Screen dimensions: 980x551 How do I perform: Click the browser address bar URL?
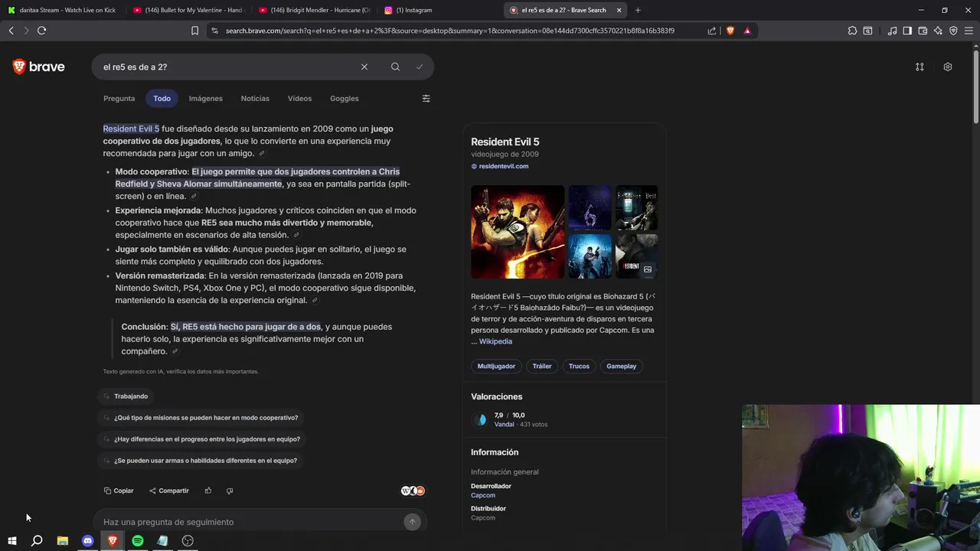pyautogui.click(x=450, y=31)
